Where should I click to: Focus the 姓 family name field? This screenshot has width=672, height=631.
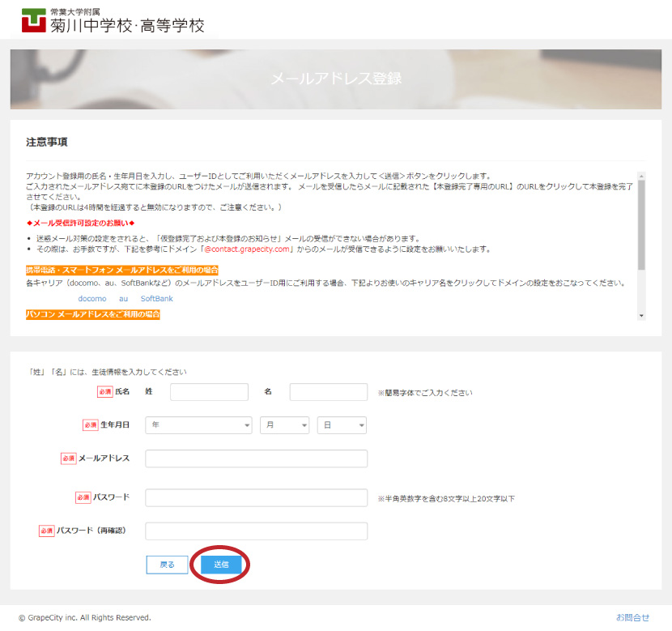tap(209, 392)
